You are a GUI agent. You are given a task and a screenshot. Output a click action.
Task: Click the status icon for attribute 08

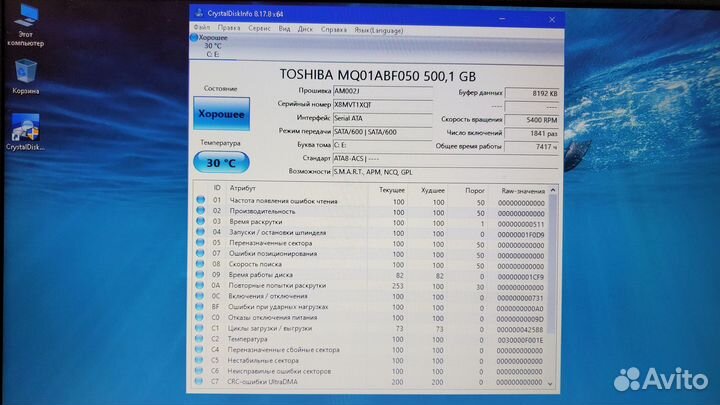(200, 264)
